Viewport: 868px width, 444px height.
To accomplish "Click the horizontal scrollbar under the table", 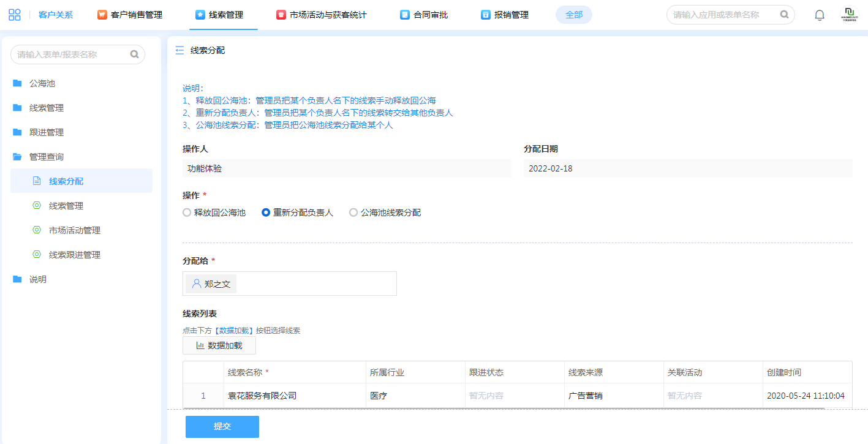I will click(x=504, y=408).
